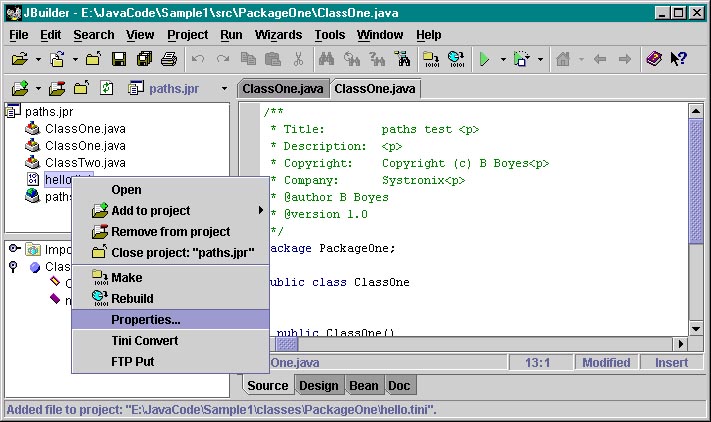711x422 pixels.
Task: Click the Refresh icon in the project toolbar
Action: point(106,89)
